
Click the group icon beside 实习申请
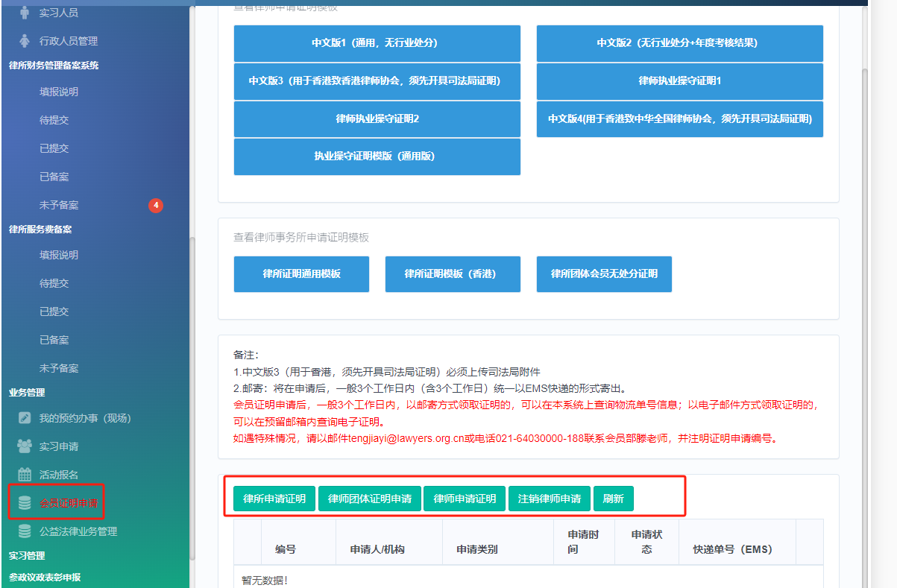point(25,446)
